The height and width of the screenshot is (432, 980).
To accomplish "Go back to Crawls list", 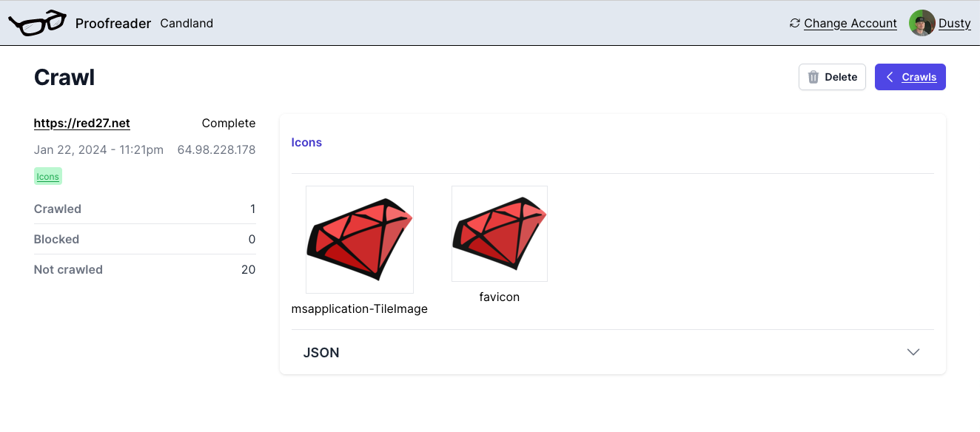I will click(x=919, y=77).
